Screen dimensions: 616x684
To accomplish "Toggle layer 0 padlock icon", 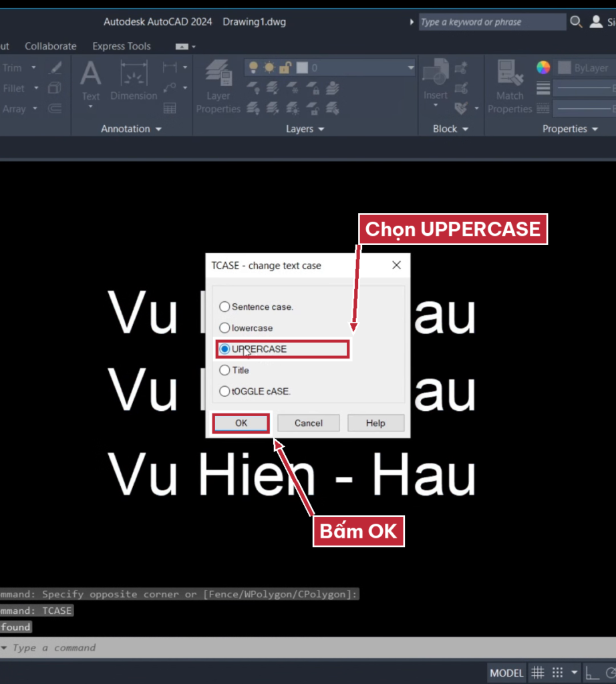I will tap(285, 67).
